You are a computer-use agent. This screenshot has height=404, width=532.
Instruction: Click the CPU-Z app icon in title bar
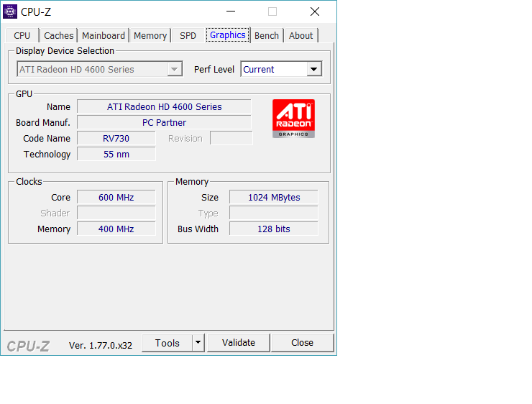[10, 12]
